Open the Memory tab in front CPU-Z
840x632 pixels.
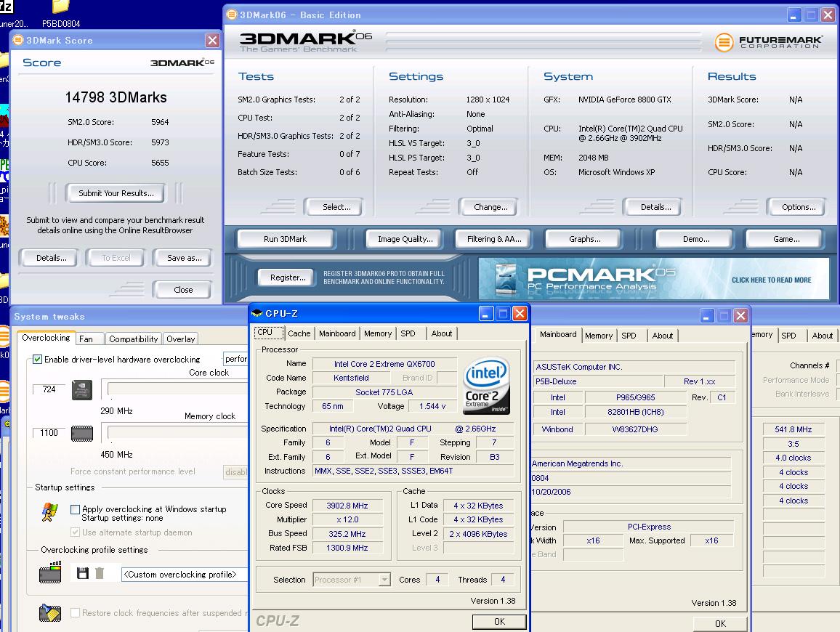378,333
